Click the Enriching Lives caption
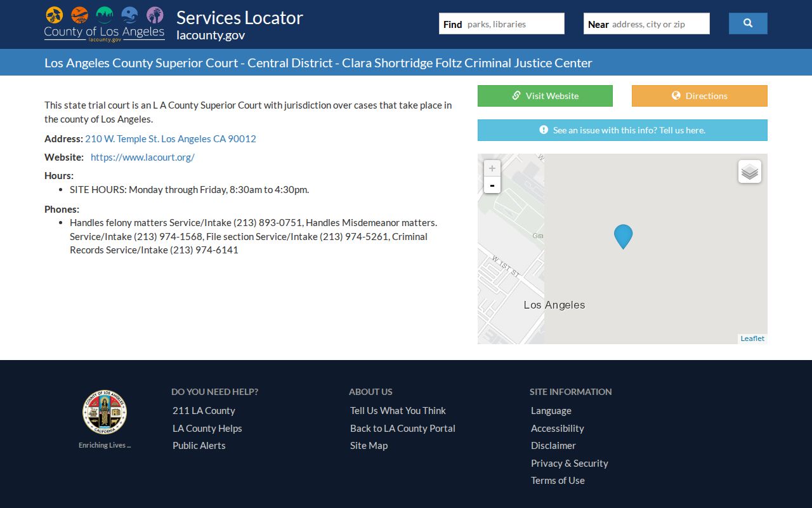This screenshot has height=508, width=812. coord(105,445)
